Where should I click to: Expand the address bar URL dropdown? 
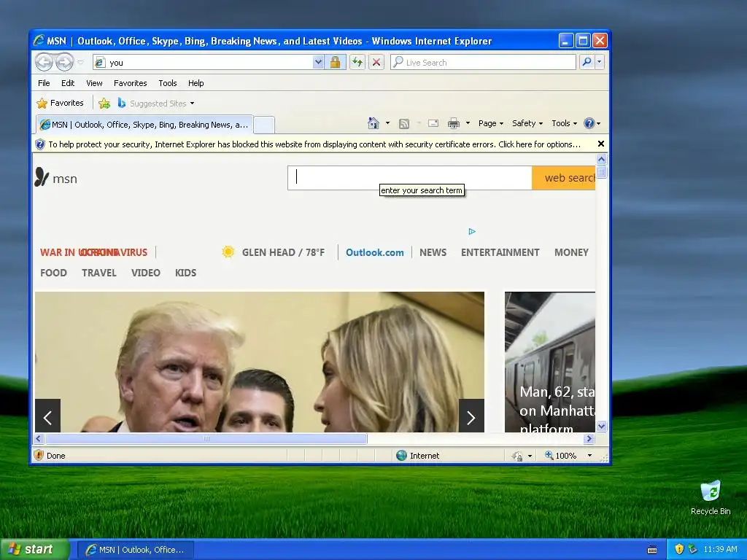[318, 63]
